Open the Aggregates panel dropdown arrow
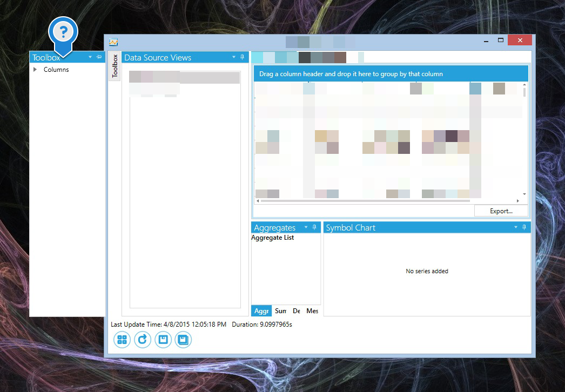This screenshot has width=565, height=392. point(306,227)
